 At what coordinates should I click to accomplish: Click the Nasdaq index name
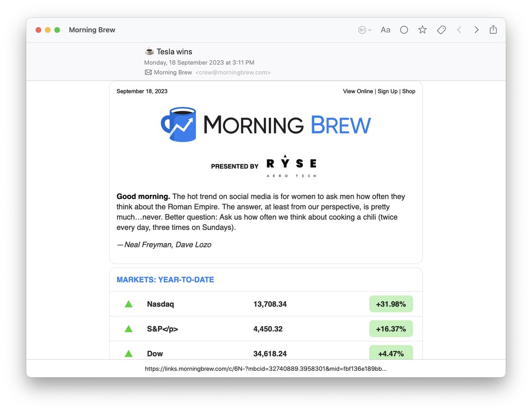[160, 304]
